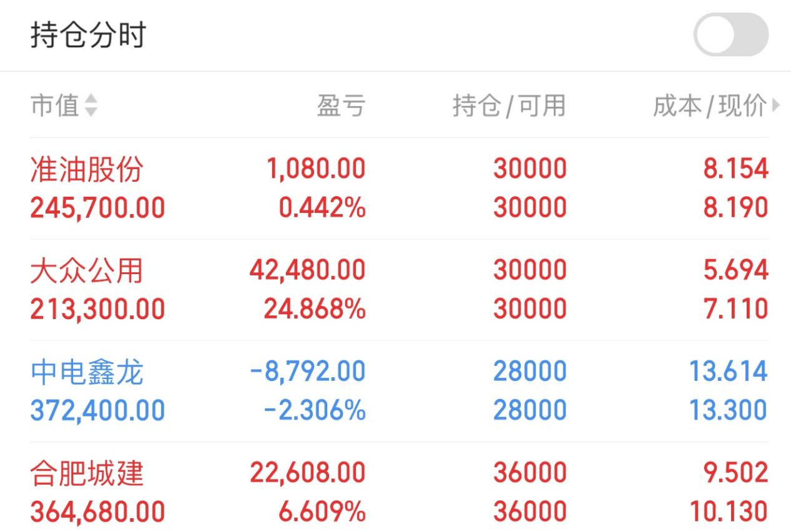Image resolution: width=791 pixels, height=532 pixels.
Task: Click the 盈亏 column header
Action: pos(341,106)
